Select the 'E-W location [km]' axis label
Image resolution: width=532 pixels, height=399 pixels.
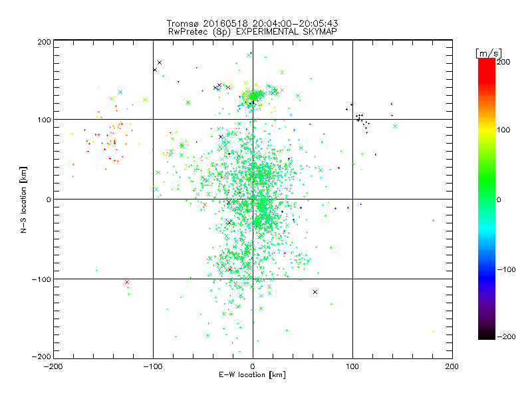coord(252,375)
